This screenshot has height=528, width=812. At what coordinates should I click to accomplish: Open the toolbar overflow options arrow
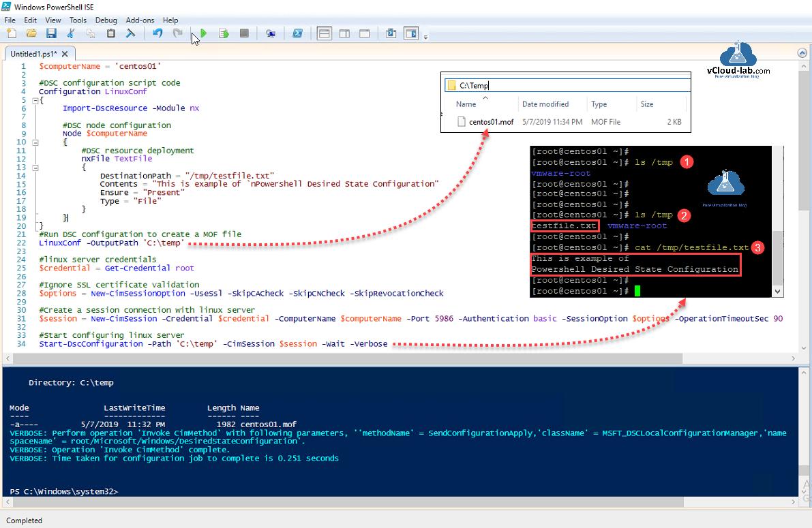pyautogui.click(x=425, y=37)
